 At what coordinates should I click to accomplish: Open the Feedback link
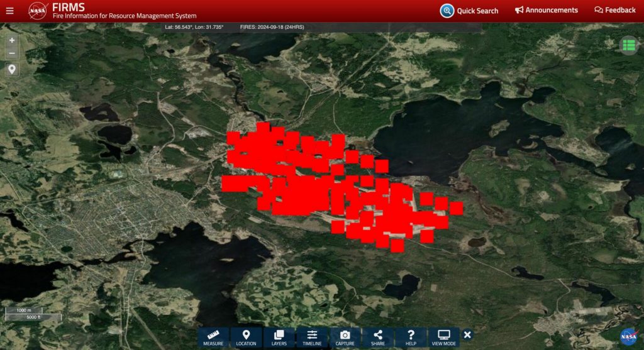point(614,11)
